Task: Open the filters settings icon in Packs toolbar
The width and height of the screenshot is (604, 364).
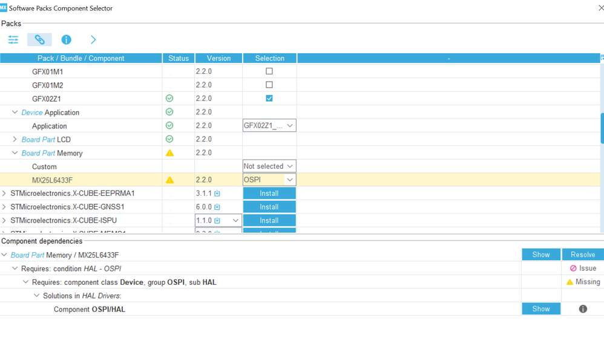Action: point(13,40)
